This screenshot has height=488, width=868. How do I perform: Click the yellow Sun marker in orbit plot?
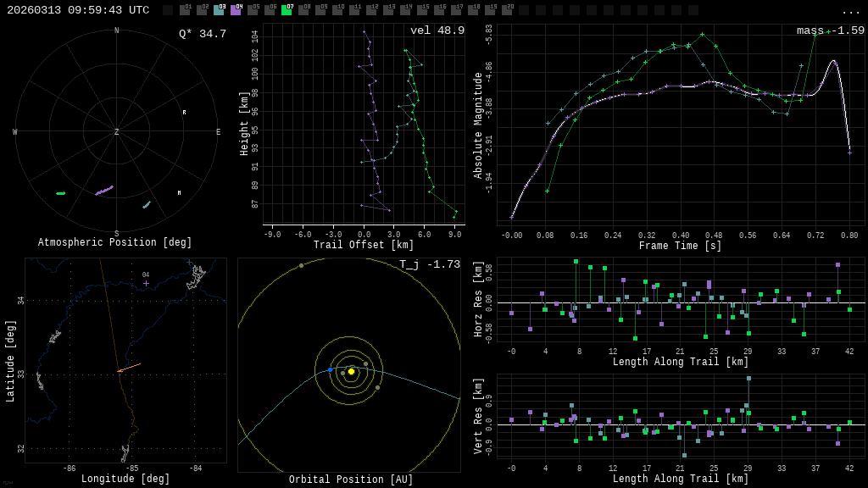click(351, 371)
